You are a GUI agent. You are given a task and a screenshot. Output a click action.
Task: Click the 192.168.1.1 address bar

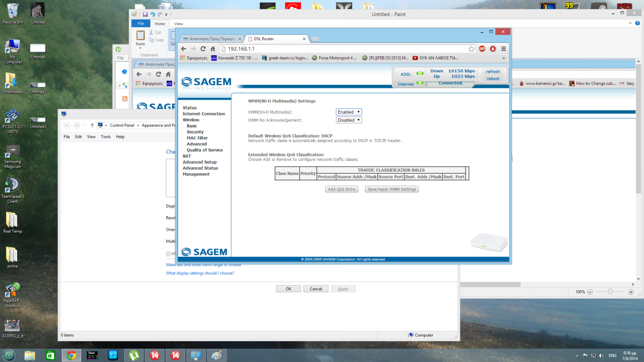tap(343, 49)
